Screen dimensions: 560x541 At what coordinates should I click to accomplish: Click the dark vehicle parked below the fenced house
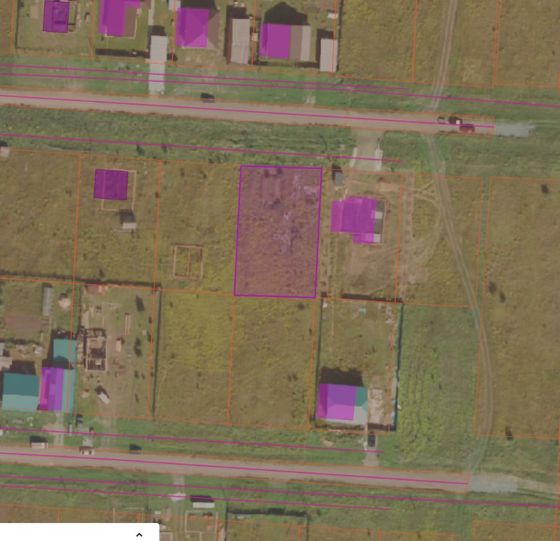click(371, 440)
